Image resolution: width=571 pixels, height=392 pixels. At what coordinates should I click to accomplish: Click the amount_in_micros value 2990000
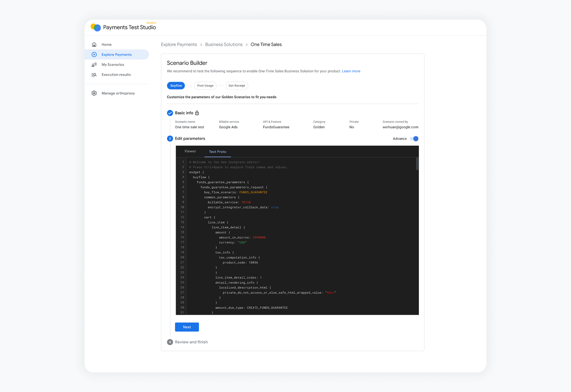click(x=259, y=238)
